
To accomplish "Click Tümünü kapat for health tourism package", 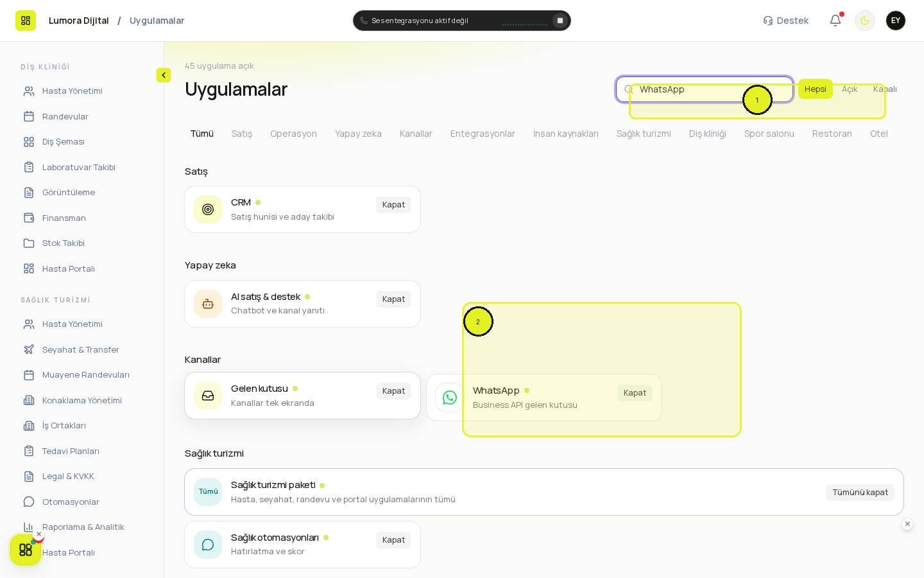I will 860,493.
